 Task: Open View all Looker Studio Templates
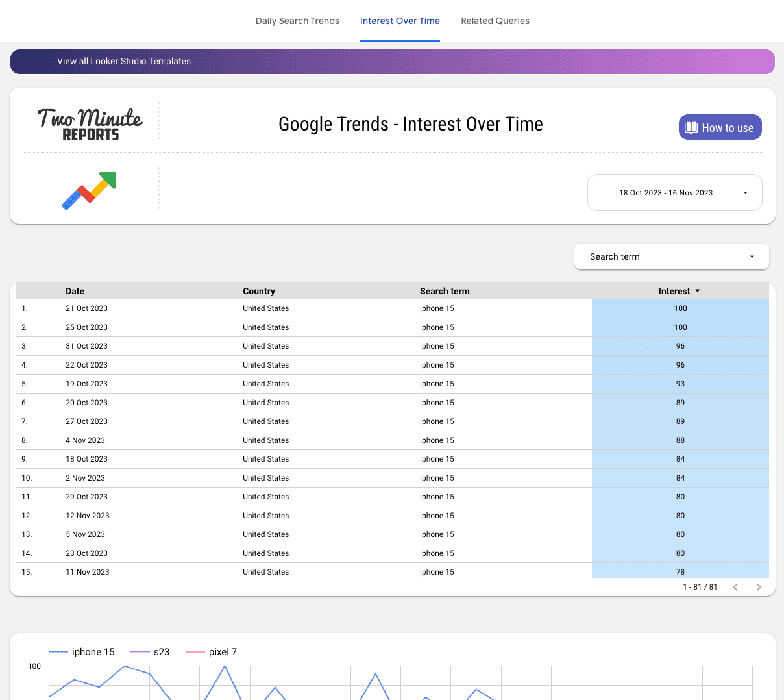point(123,61)
